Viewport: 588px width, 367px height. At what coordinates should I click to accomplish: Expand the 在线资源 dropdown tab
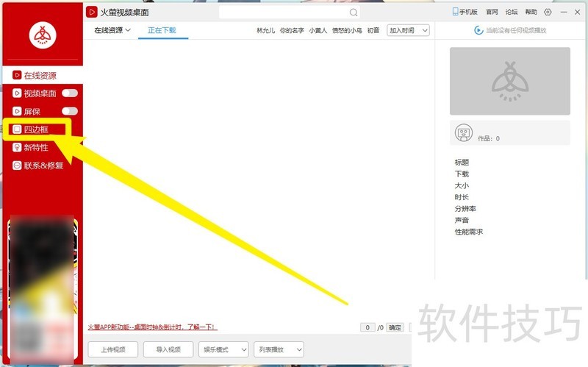coord(112,30)
